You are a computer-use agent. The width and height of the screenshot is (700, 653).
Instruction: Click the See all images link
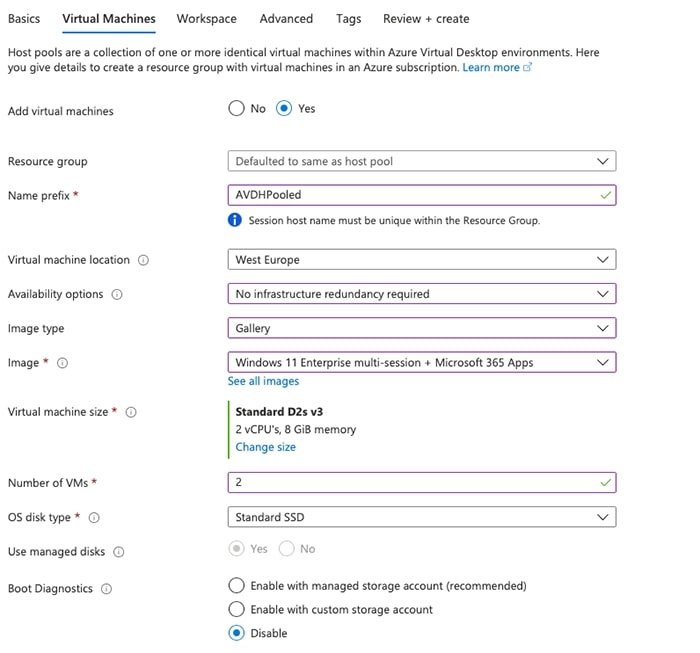[263, 381]
